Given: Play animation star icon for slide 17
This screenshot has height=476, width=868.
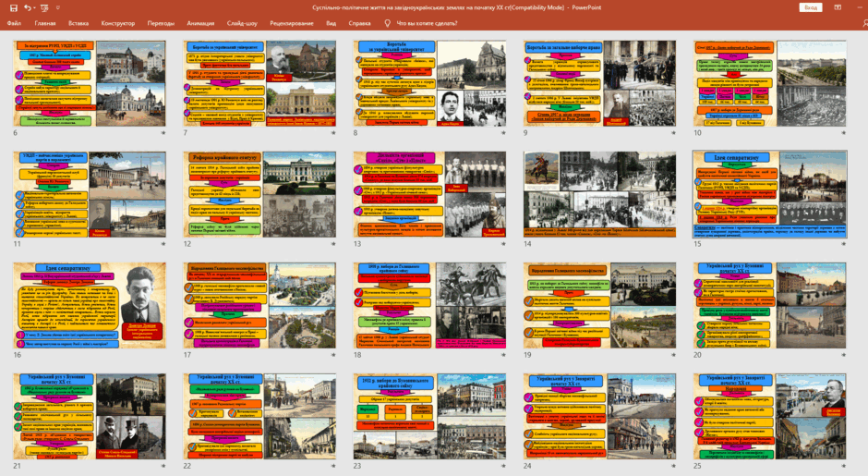Looking at the screenshot, I should (x=333, y=355).
